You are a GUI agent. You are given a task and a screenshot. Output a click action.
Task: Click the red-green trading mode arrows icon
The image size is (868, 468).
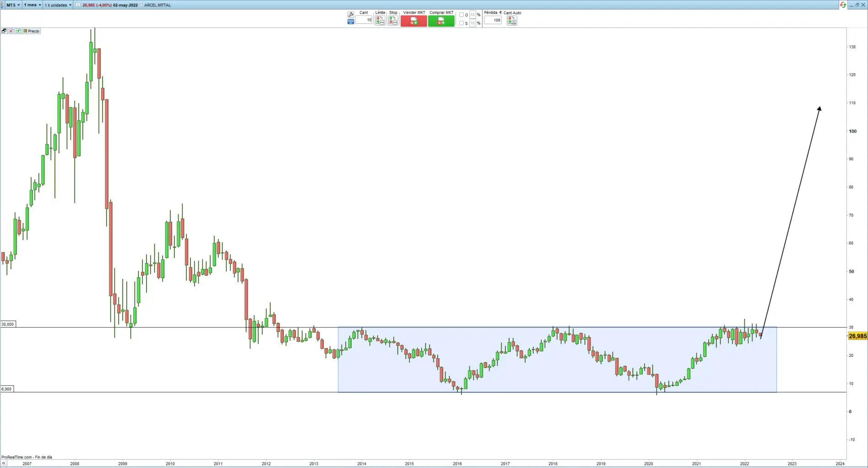click(843, 5)
